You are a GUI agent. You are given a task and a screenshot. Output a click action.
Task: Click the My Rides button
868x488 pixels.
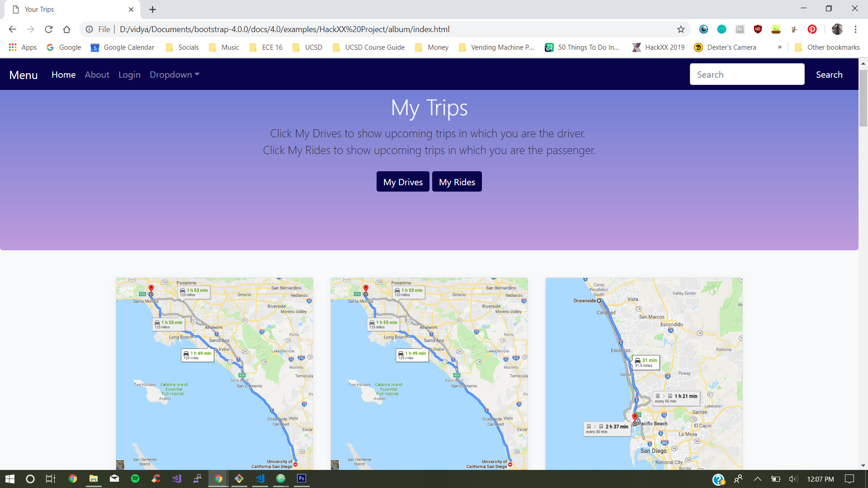coord(457,182)
